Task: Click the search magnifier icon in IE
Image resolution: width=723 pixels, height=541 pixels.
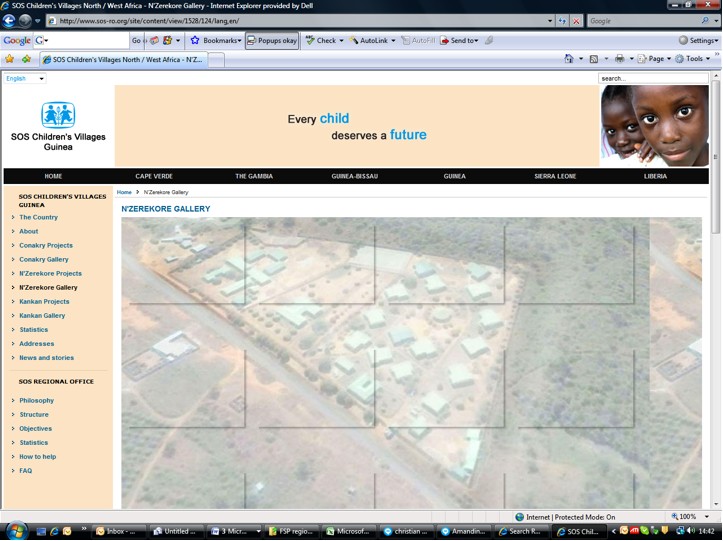Action: point(705,21)
